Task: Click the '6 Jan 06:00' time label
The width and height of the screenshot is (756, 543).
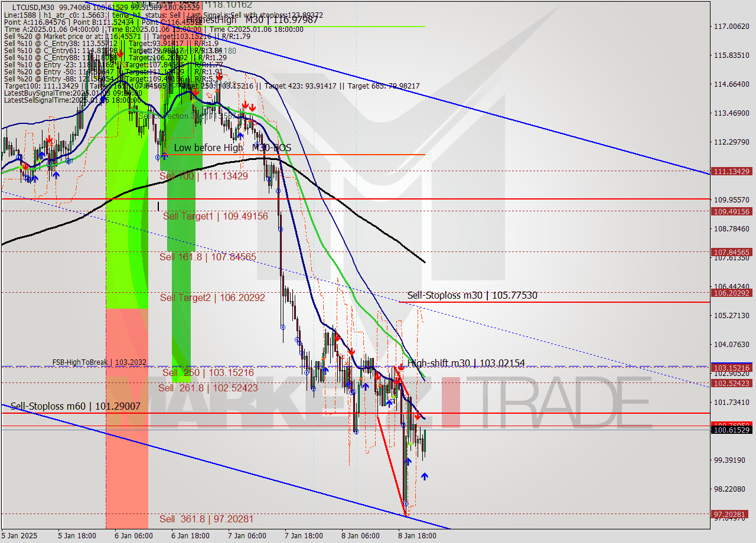Action: click(x=134, y=536)
